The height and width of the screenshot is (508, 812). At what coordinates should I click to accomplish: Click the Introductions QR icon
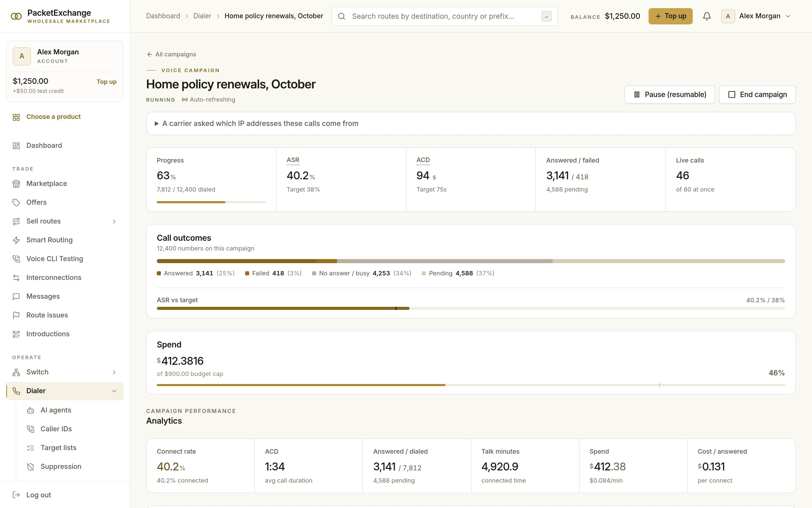point(16,334)
